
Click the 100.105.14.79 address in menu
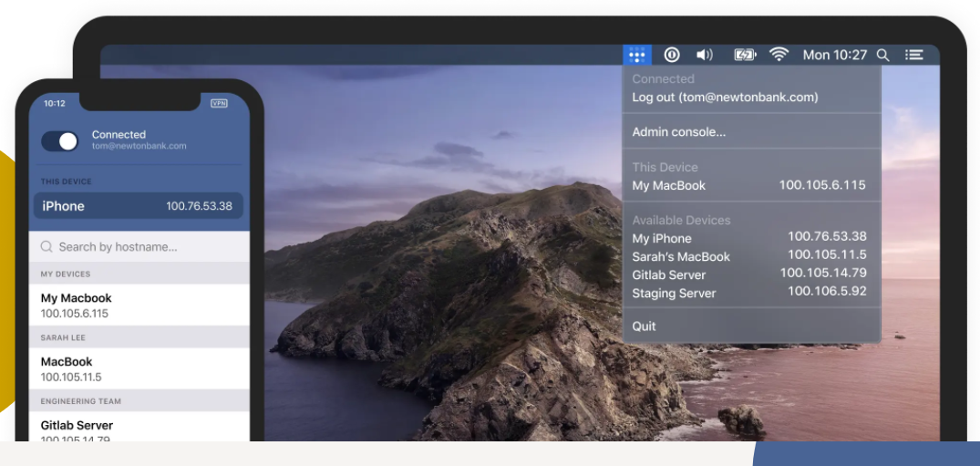tap(823, 273)
